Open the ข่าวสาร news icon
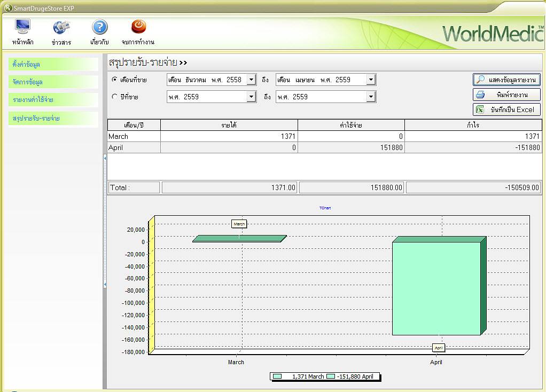546x392 pixels. (x=61, y=27)
